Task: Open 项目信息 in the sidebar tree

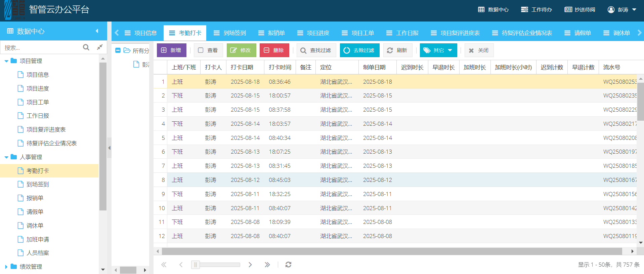Action: (38, 75)
